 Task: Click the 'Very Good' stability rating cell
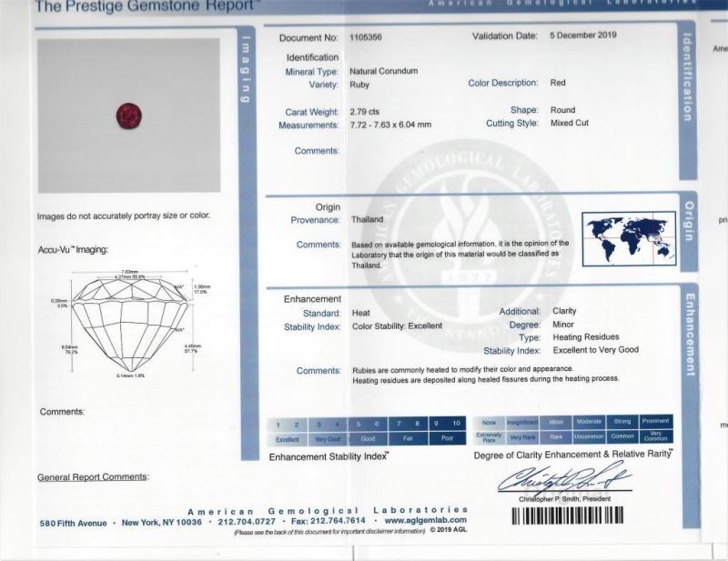point(328,437)
